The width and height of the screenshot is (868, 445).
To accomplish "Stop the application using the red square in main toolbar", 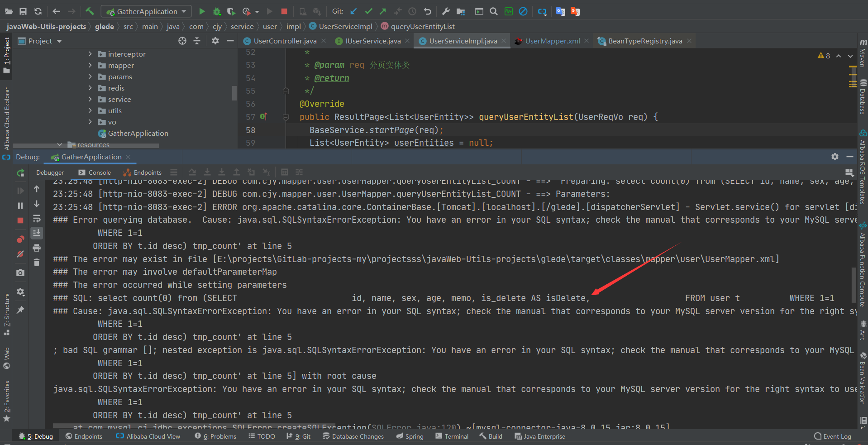I will pyautogui.click(x=284, y=11).
